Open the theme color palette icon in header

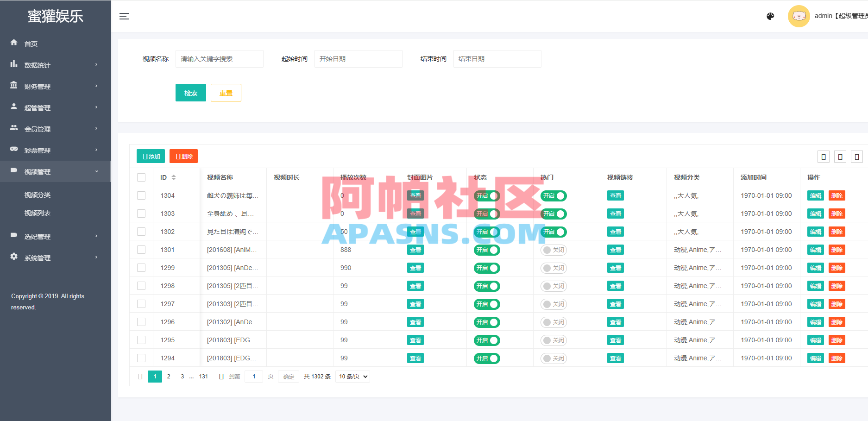770,16
